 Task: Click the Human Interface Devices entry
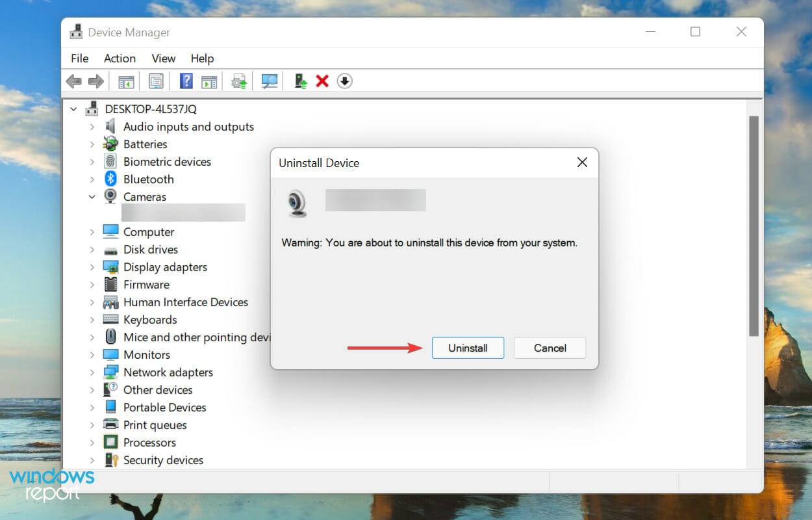pyautogui.click(x=186, y=302)
